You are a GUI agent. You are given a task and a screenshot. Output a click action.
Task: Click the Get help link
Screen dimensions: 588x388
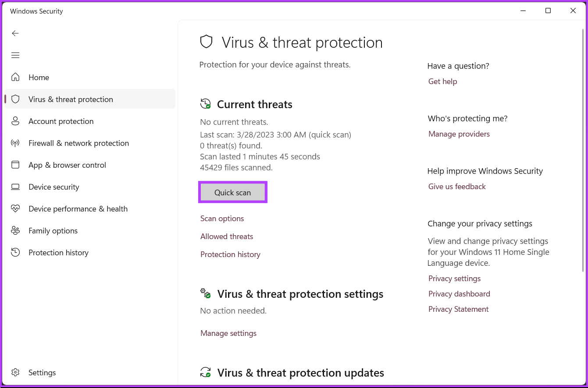pyautogui.click(x=442, y=81)
